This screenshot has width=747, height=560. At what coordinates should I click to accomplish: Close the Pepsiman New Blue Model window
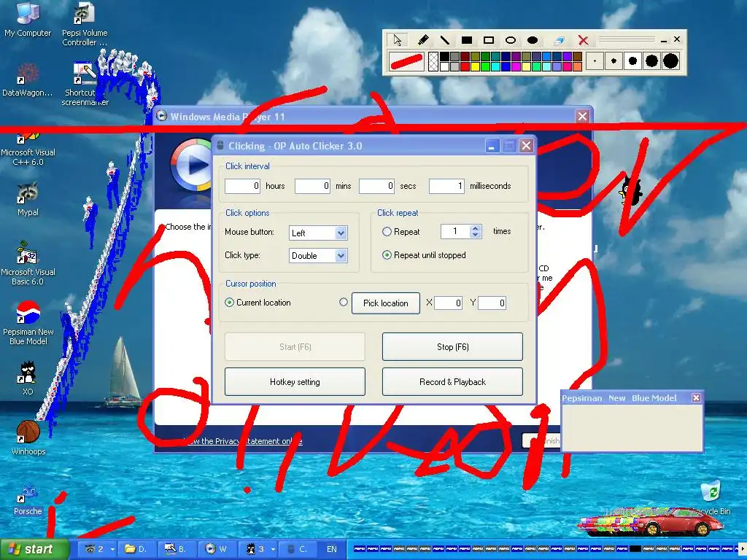pos(696,397)
